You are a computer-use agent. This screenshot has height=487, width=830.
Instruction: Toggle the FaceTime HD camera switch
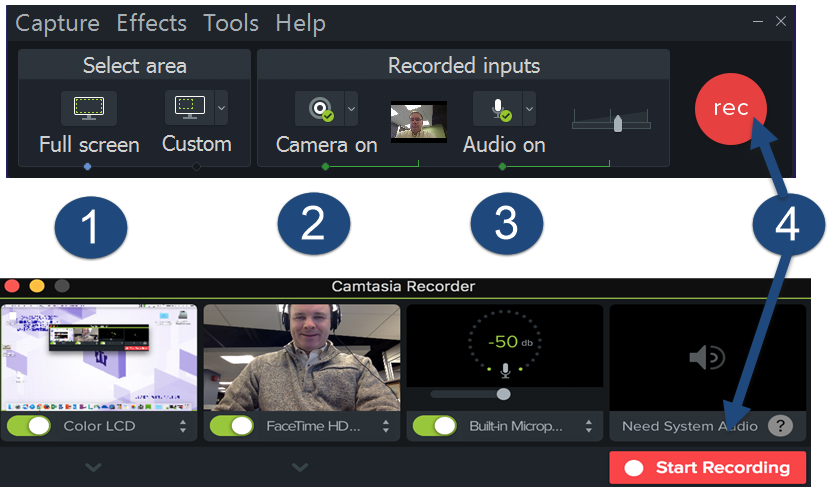point(232,426)
